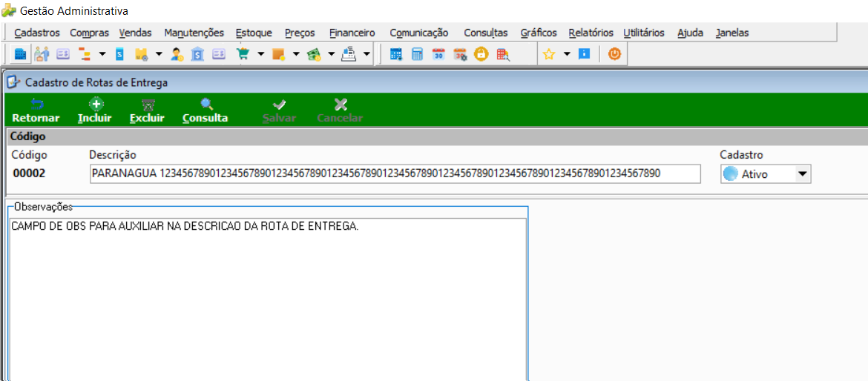The image size is (868, 381).
Task: Expand the orange note dropdown arrow
Action: click(296, 54)
